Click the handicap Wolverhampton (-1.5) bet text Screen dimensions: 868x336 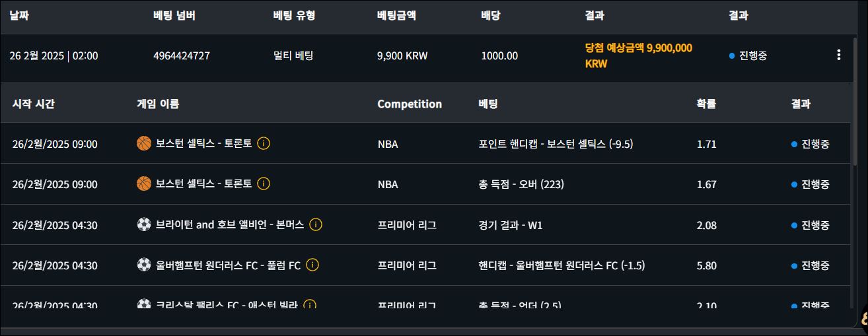click(x=561, y=265)
